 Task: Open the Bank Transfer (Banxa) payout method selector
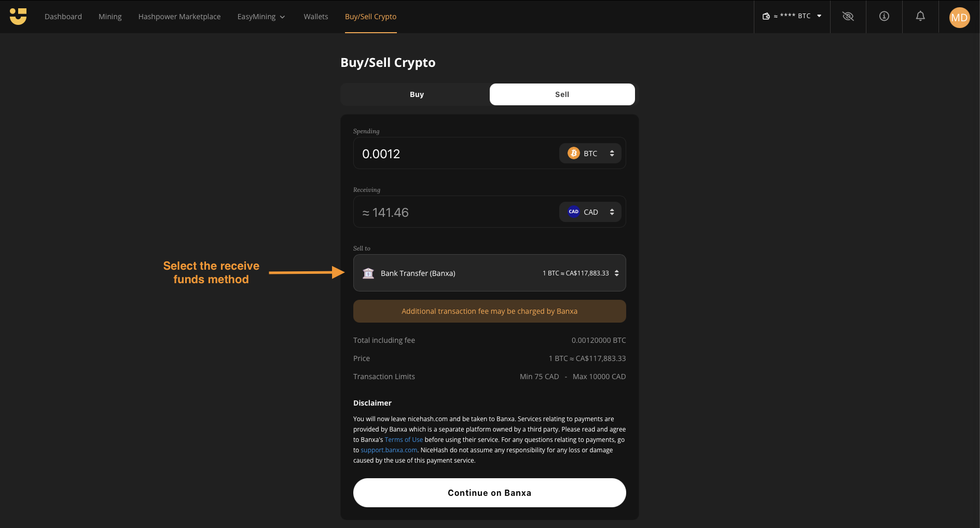tap(489, 273)
